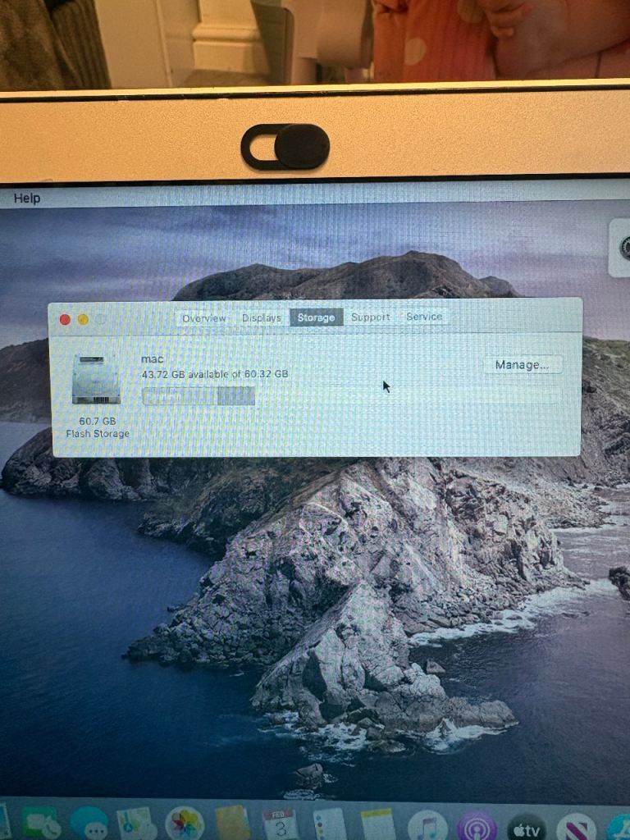Open Podcasts from the dock
The image size is (630, 840).
coord(477,825)
